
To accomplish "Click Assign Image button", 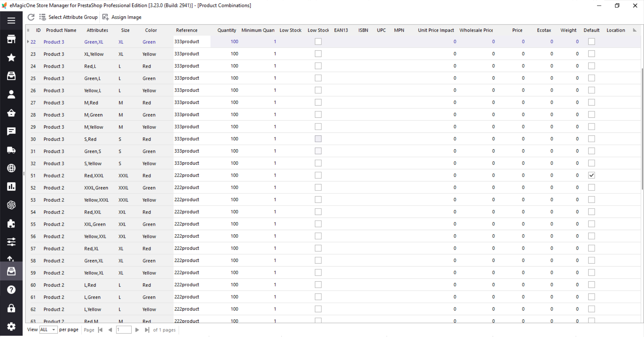I will 122,17.
